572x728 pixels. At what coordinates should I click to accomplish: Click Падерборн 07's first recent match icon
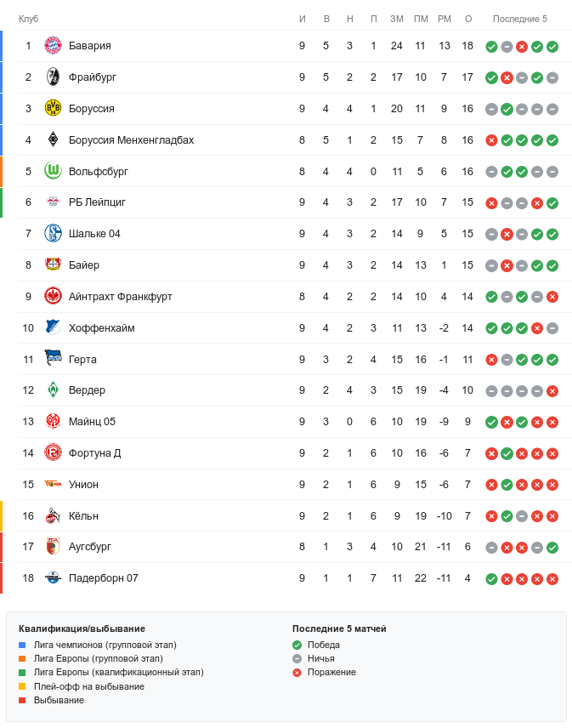[x=491, y=579]
